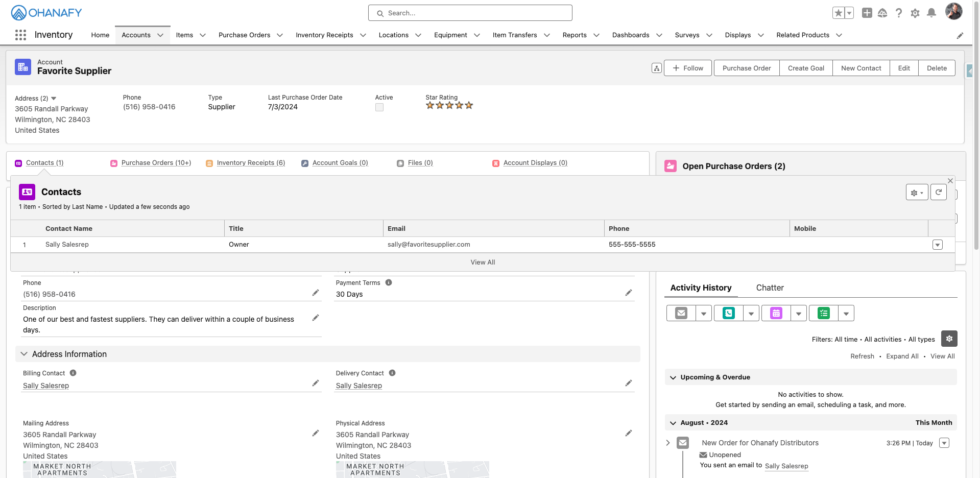Click the log a call icon
980x478 pixels.
point(729,313)
